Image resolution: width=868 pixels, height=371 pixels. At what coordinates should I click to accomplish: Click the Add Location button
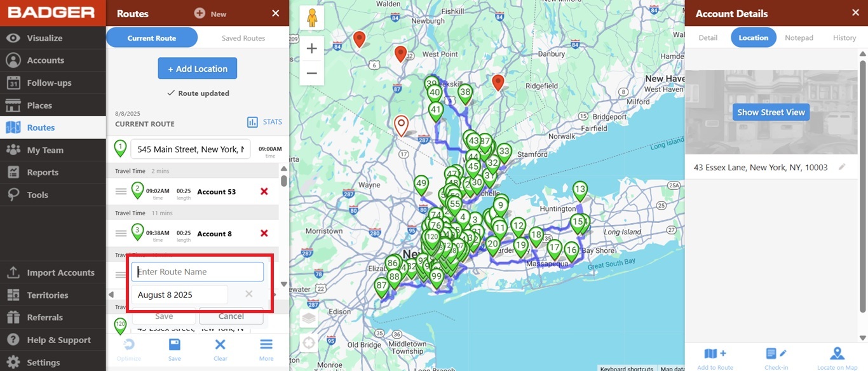(x=198, y=69)
